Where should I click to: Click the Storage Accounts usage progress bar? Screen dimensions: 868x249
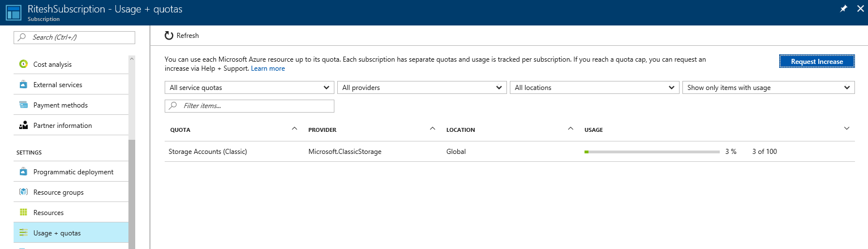point(652,152)
